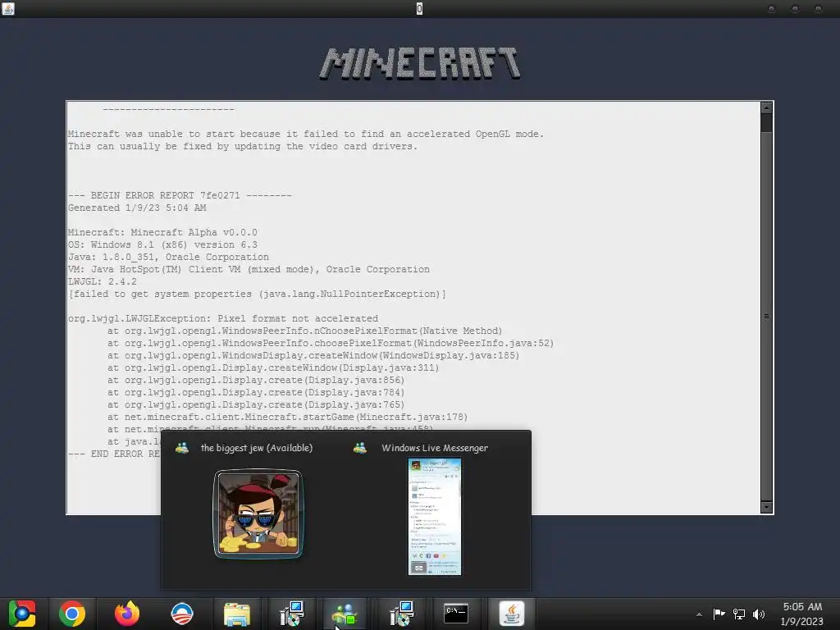The image size is (840, 630).
Task: Click 'VM: Java HotSpot(TM) Client VM' line
Action: (249, 269)
